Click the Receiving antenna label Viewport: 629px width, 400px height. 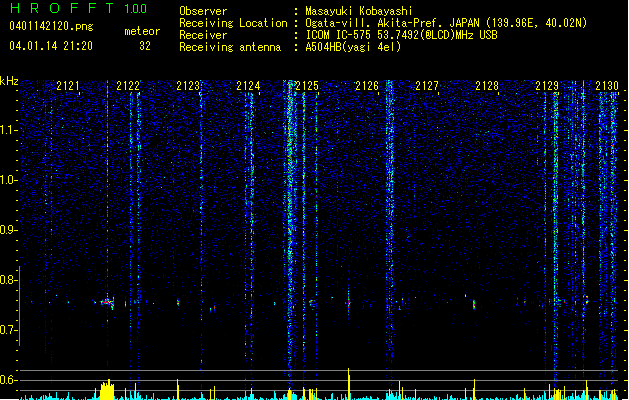230,47
